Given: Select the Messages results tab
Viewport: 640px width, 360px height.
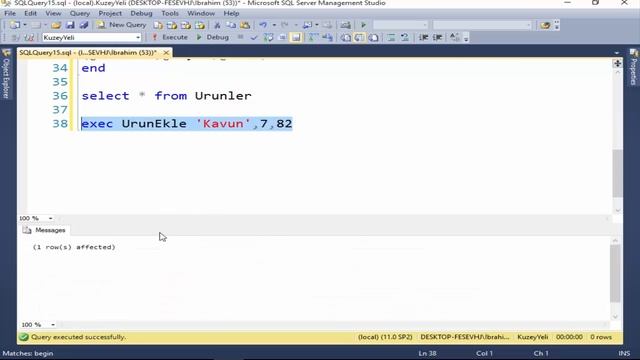Looking at the screenshot, I should (44, 230).
